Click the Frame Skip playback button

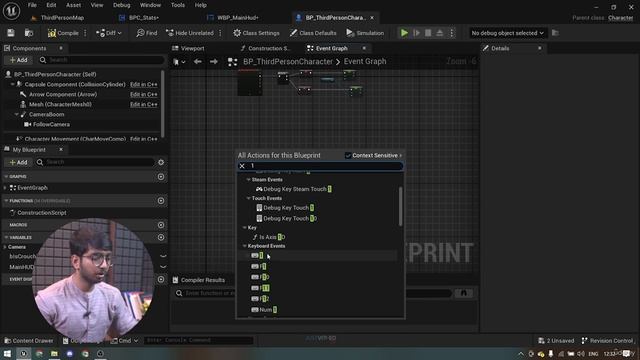(x=416, y=33)
